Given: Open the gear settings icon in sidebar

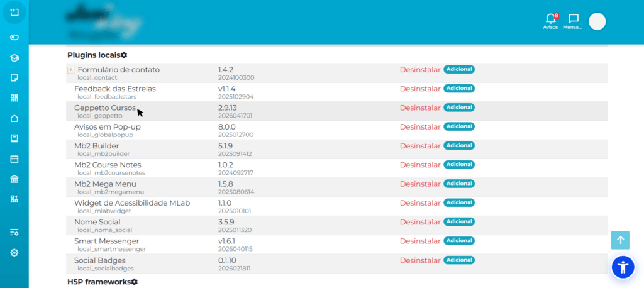Looking at the screenshot, I should click(14, 252).
